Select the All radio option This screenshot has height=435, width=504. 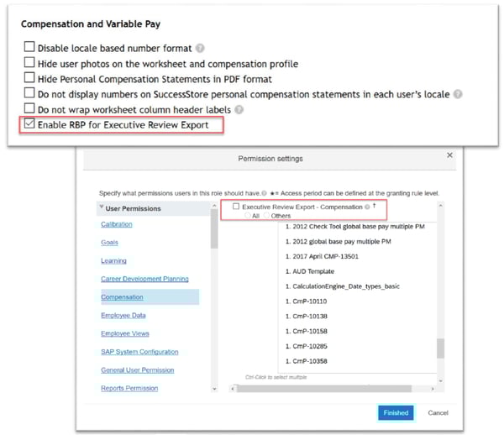pyautogui.click(x=247, y=216)
